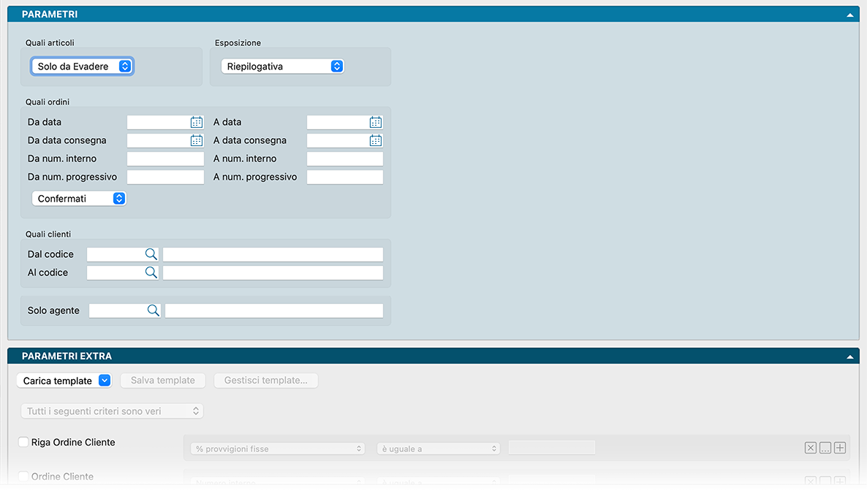
Task: Open Carica template menu
Action: 64,381
